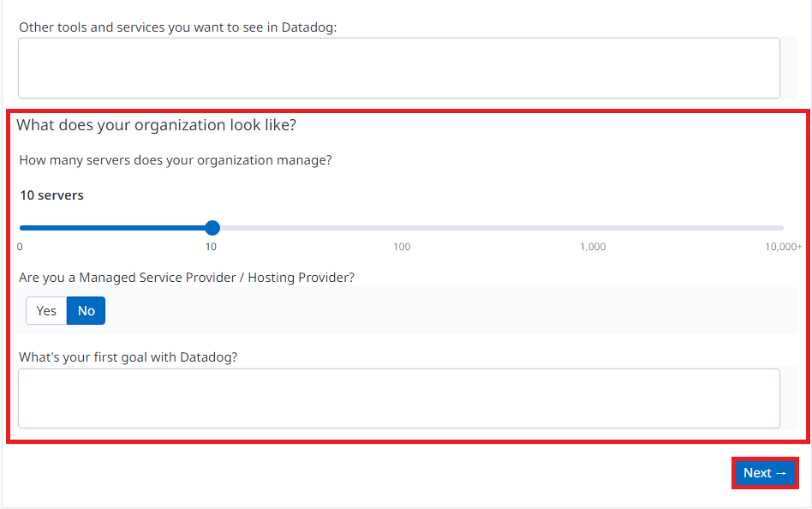812x509 pixels.
Task: Click the gray unfilled part of the slider track
Action: tap(501, 228)
